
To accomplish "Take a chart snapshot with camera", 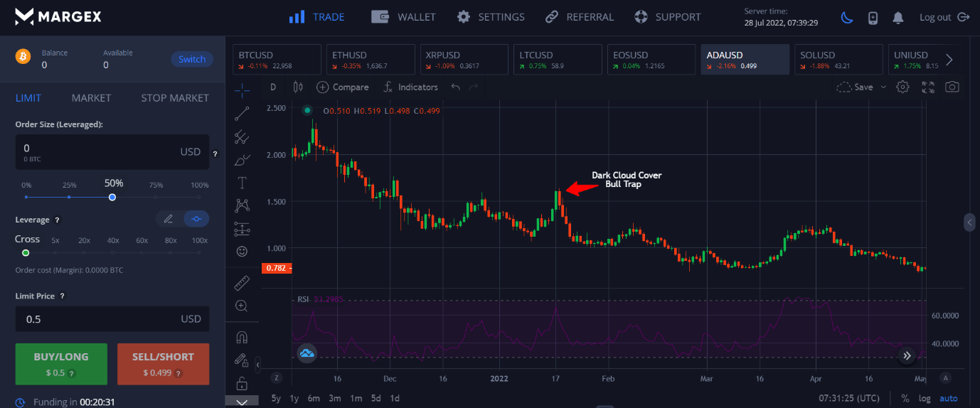I will click(x=952, y=87).
